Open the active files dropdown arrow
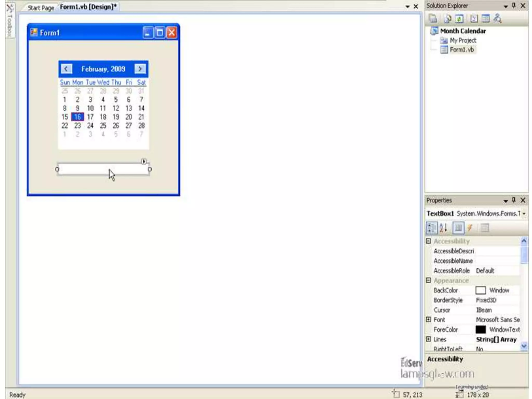 tap(407, 7)
